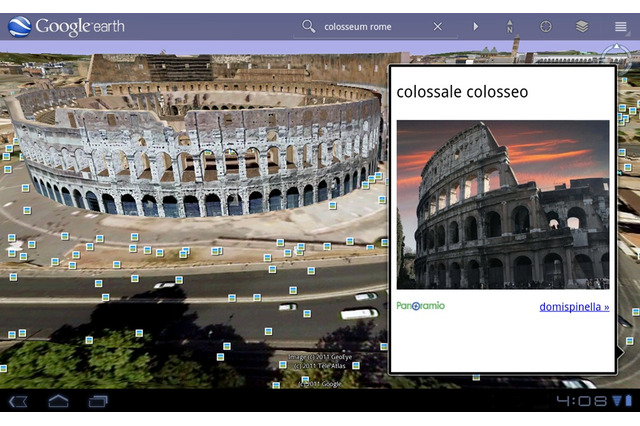This screenshot has height=426, width=640.
Task: Select the 'colossale colosseo' title
Action: (462, 92)
